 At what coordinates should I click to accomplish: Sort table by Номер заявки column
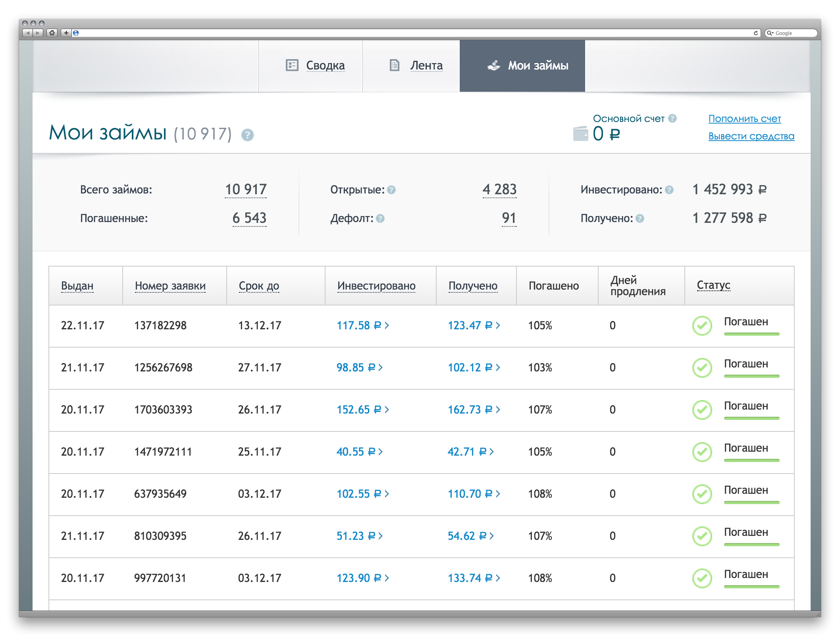coord(170,286)
